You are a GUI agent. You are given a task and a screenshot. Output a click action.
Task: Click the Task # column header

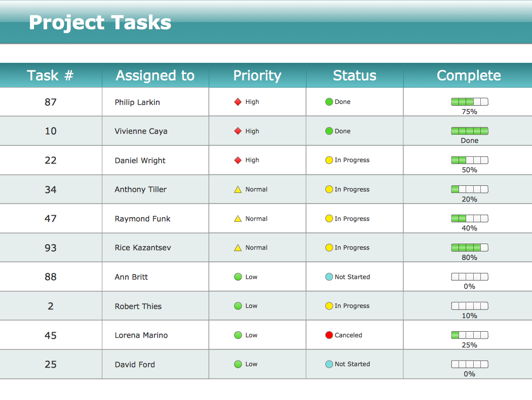pos(50,75)
